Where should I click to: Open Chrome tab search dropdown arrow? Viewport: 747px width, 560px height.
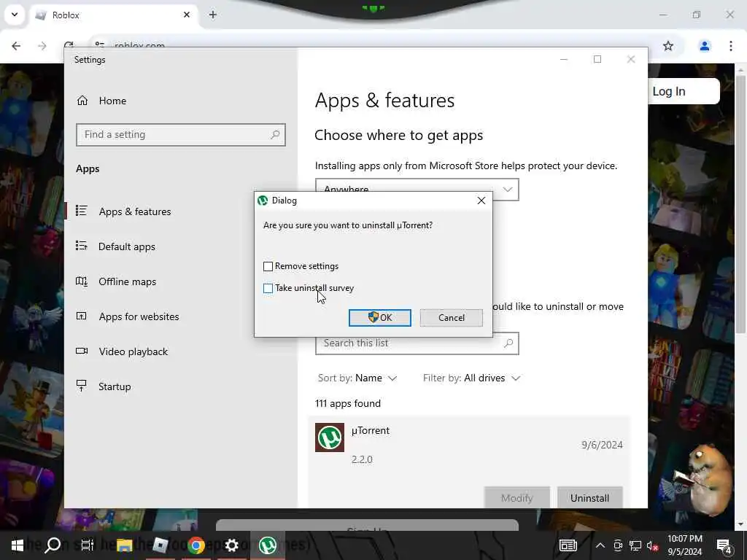coord(15,15)
